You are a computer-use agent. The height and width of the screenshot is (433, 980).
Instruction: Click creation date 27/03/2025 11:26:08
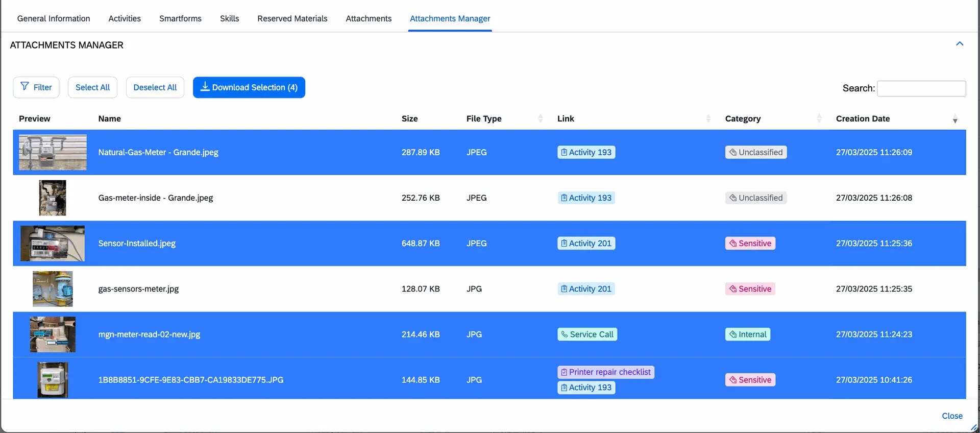(874, 198)
